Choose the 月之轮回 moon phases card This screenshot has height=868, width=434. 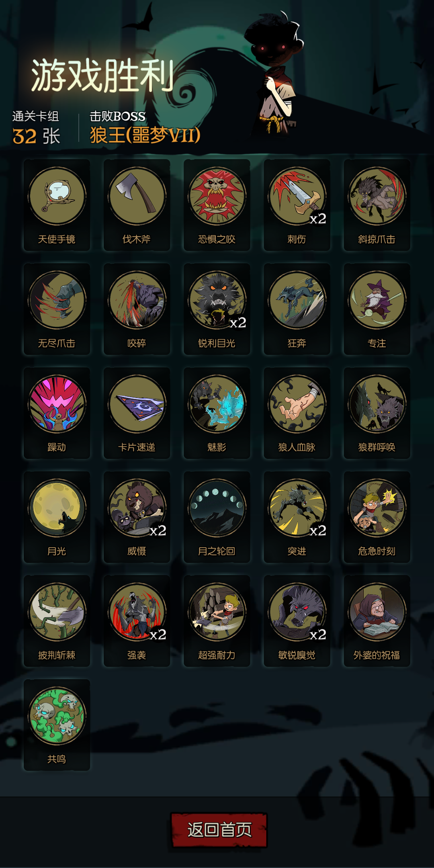(217, 517)
